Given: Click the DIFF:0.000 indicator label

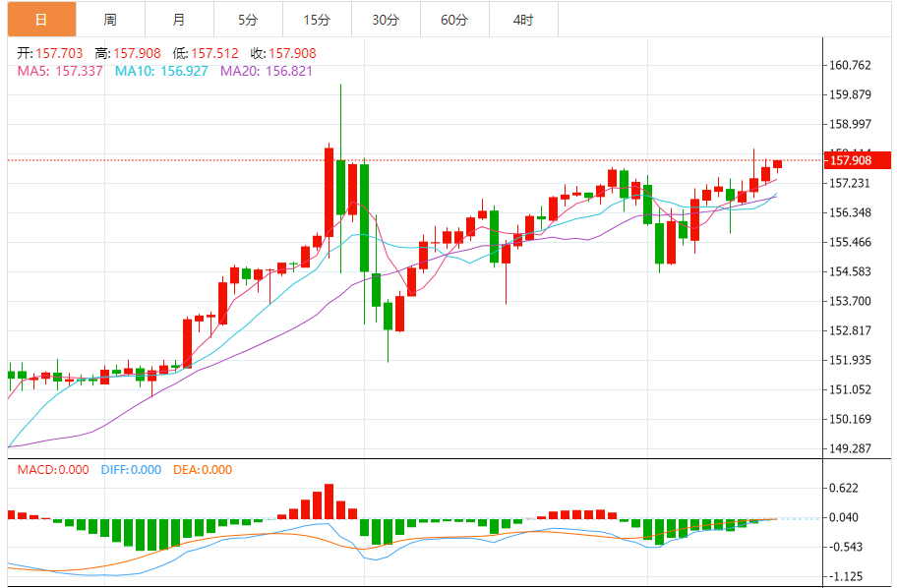Looking at the screenshot, I should (x=131, y=470).
